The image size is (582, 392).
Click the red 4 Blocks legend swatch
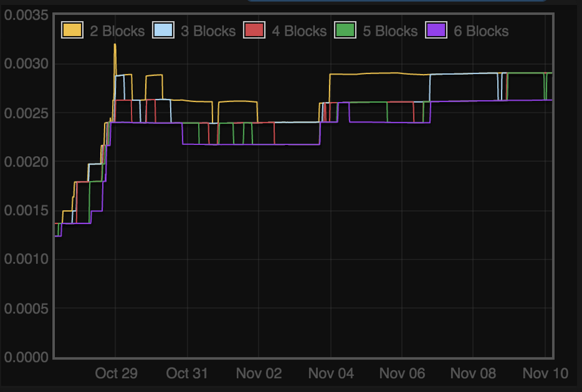coord(254,30)
